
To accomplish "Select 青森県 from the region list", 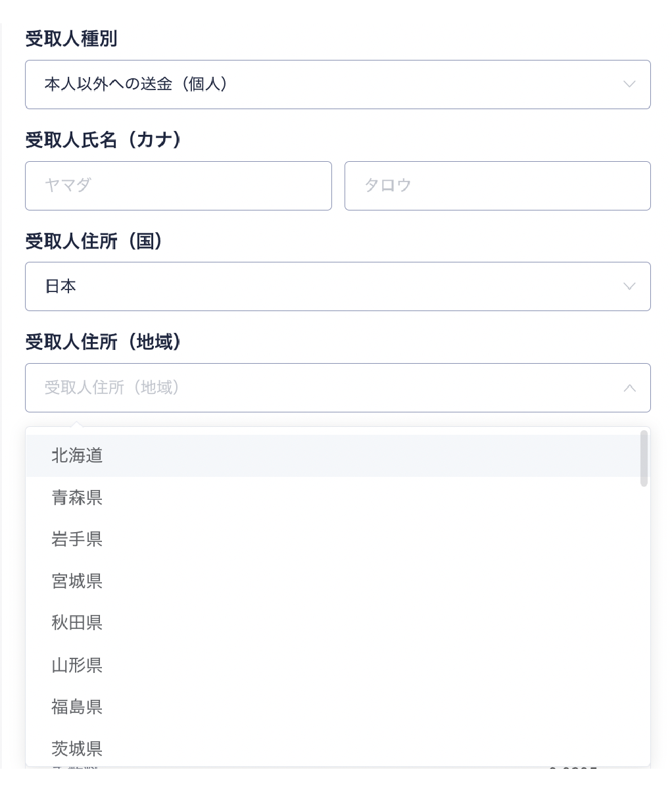I will tap(78, 498).
